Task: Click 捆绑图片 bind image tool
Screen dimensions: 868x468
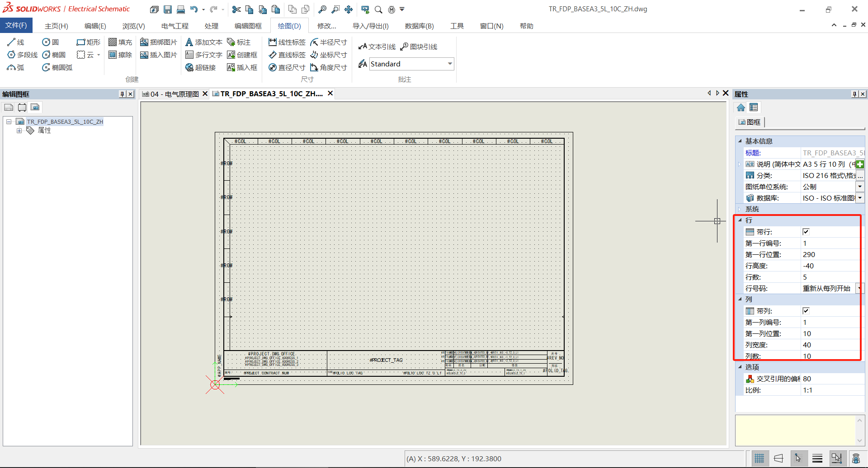Action: click(159, 42)
